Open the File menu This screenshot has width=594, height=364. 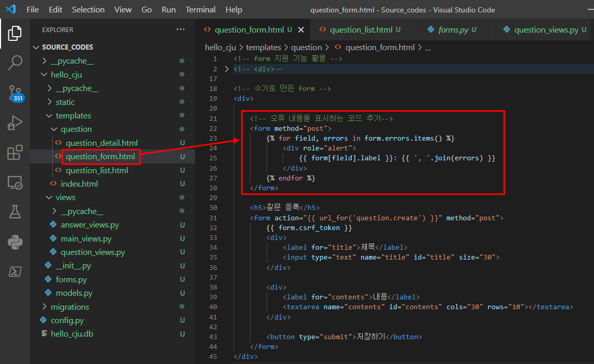33,9
